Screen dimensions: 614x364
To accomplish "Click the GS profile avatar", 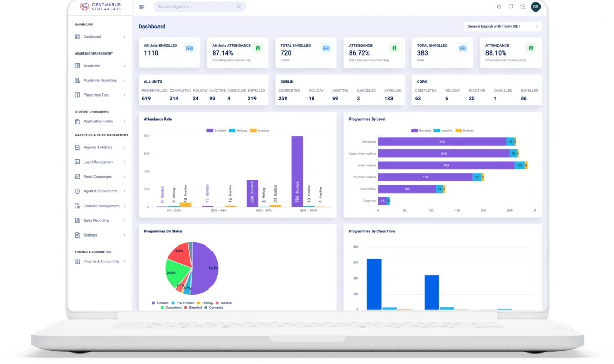I will tap(535, 6).
